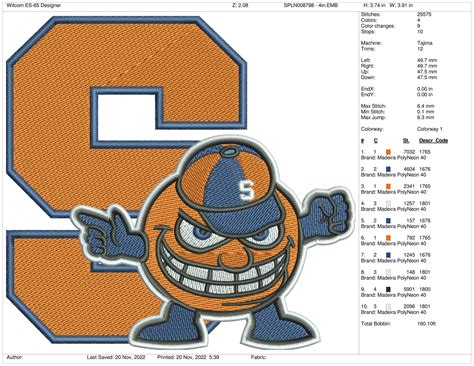This screenshot has width=474, height=366.
Task: Click the white swatch in row 10
Action: (x=388, y=307)
